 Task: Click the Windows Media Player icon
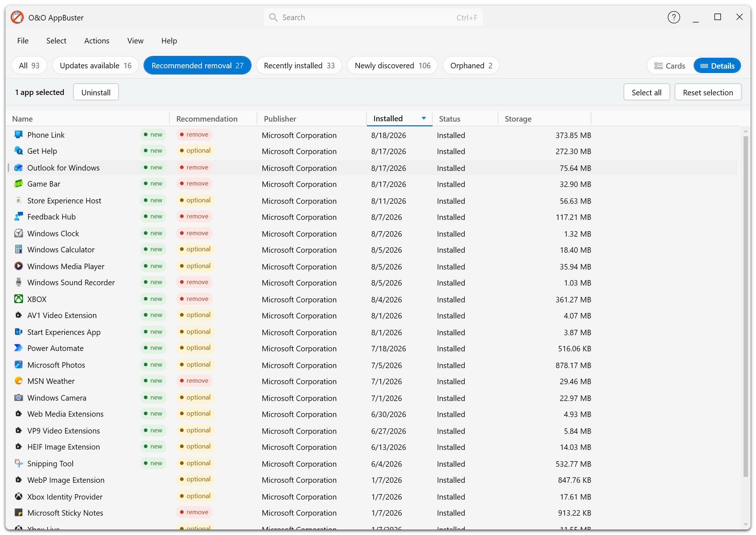(18, 266)
